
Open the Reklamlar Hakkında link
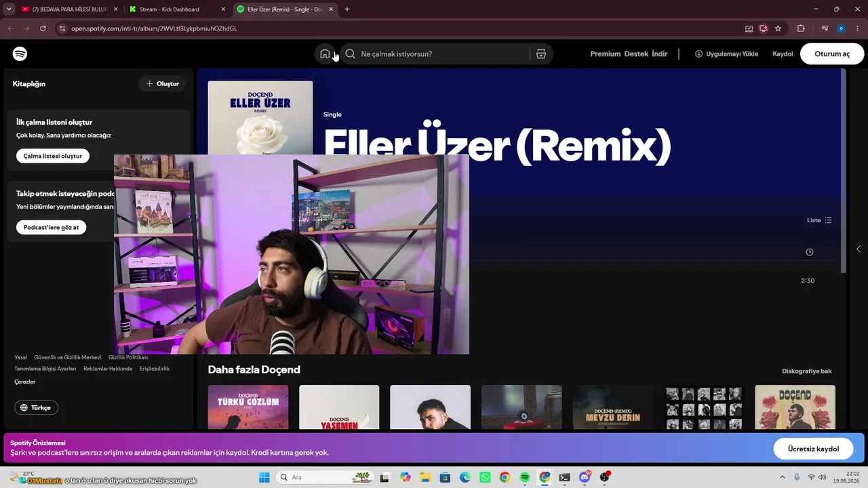pyautogui.click(x=108, y=369)
